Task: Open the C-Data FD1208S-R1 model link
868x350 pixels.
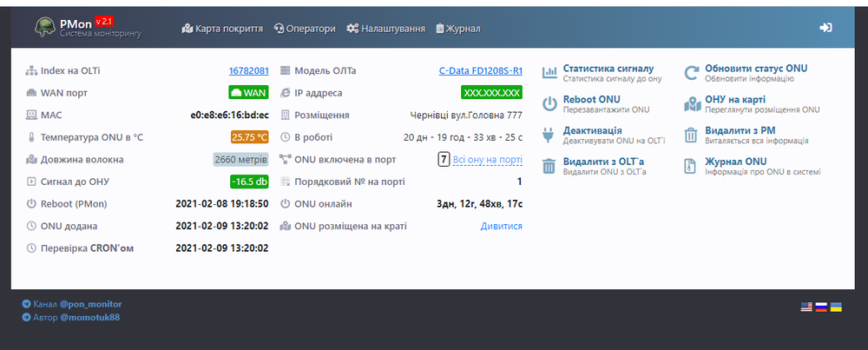Action: (x=480, y=70)
